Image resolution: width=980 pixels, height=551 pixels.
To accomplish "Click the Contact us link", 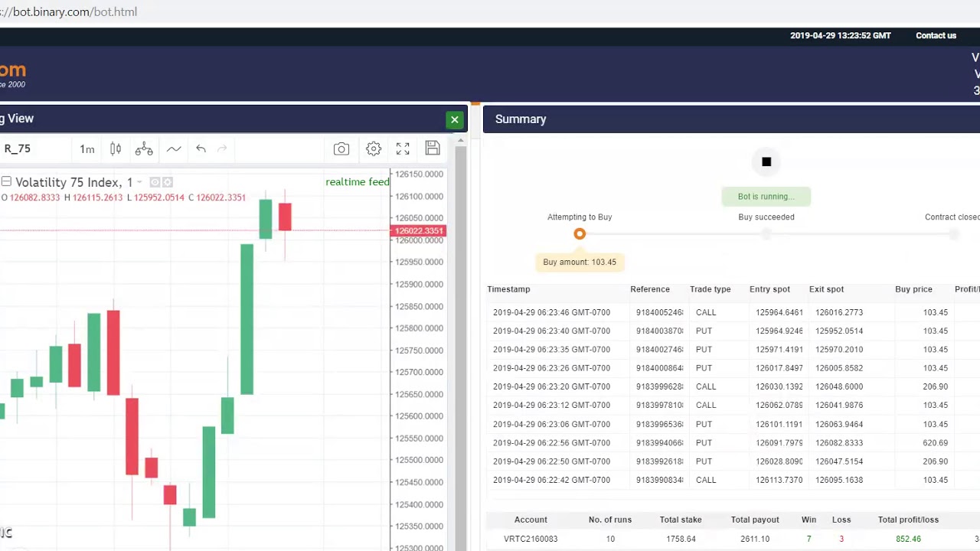I will pyautogui.click(x=936, y=35).
